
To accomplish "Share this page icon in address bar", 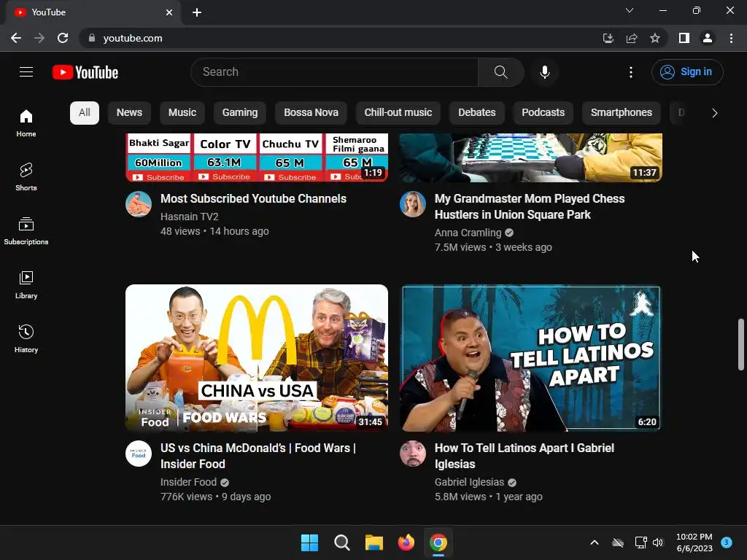I will click(x=632, y=38).
